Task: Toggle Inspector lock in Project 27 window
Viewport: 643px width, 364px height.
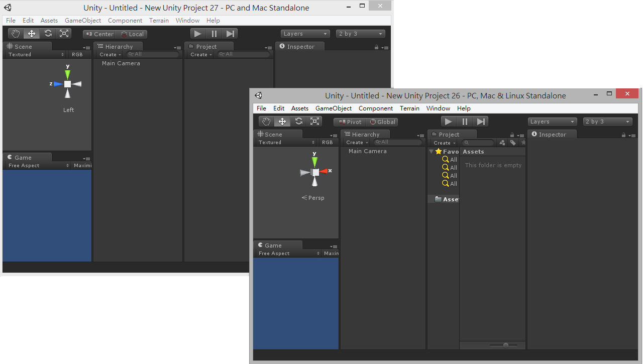Action: pyautogui.click(x=376, y=47)
